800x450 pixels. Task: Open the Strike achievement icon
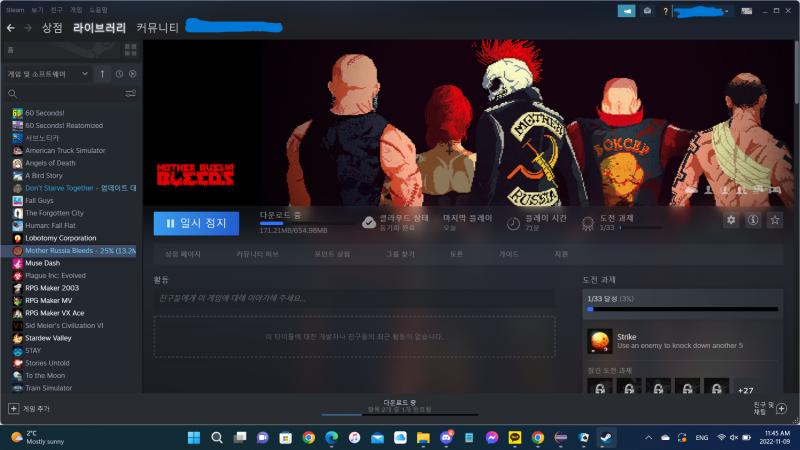[599, 341]
